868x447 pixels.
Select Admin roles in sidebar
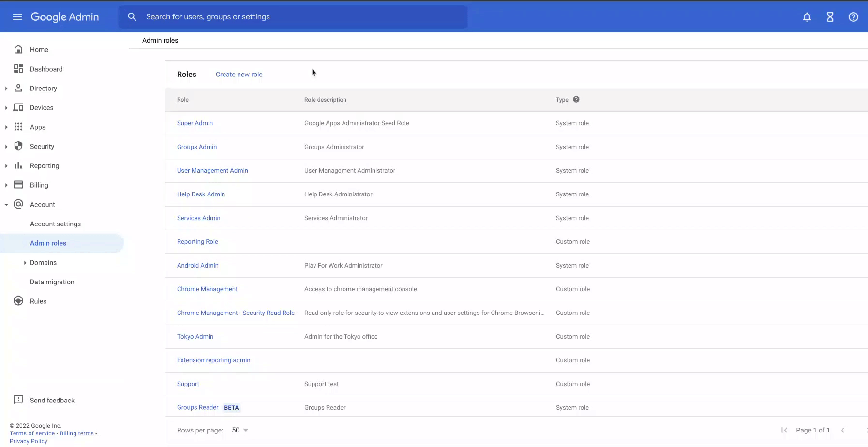[x=62, y=243]
